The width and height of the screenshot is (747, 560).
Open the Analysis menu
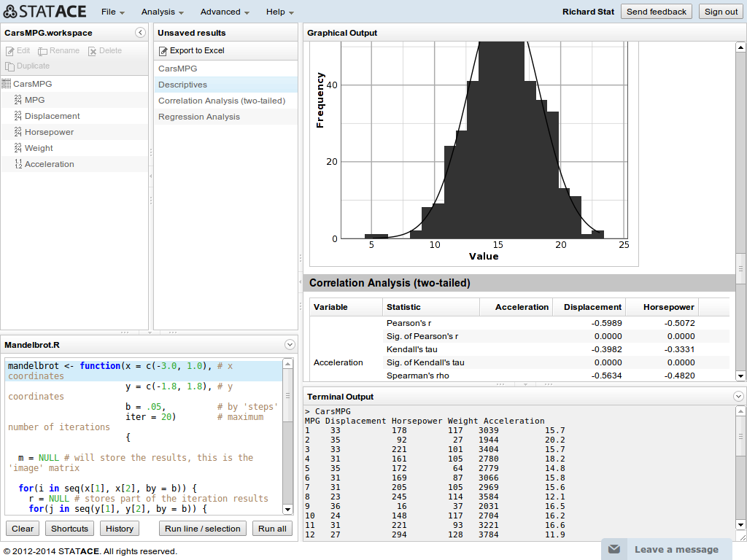(162, 12)
